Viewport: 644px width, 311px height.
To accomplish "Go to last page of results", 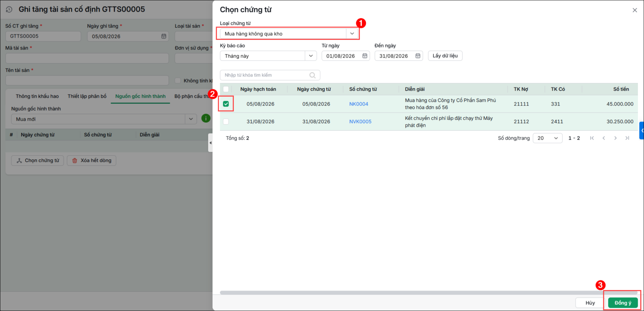I will point(627,138).
